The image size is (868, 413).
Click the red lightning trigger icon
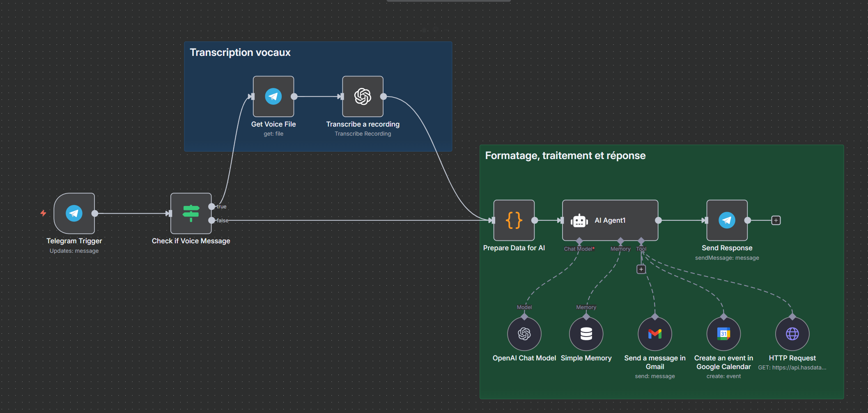[x=43, y=213]
